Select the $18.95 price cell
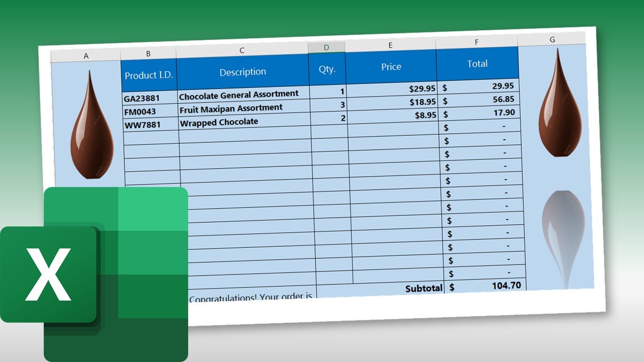644x362 pixels. [x=393, y=102]
